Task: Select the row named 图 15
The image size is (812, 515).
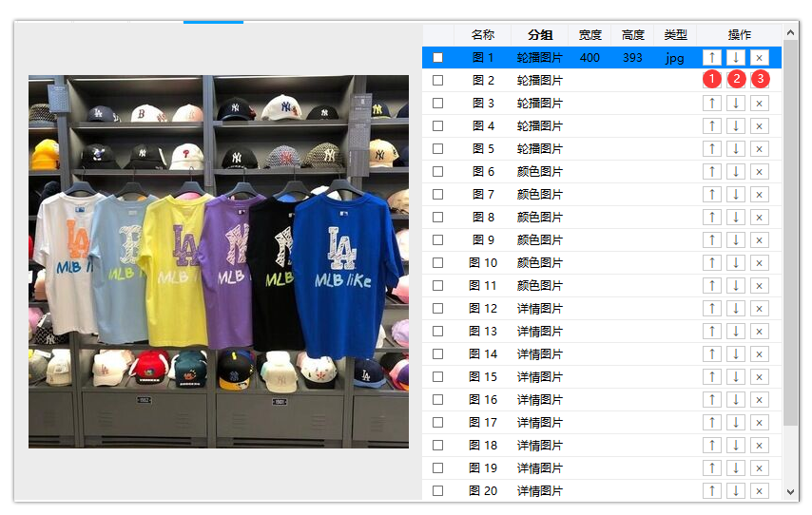Action: pyautogui.click(x=602, y=376)
